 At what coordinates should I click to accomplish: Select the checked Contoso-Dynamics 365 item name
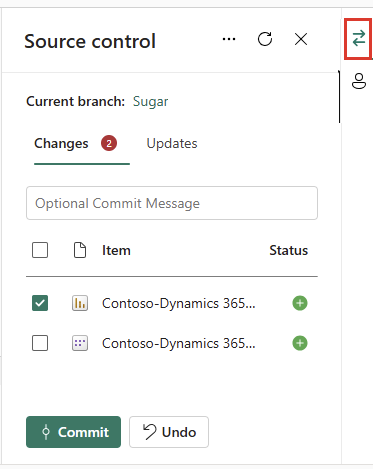click(x=179, y=303)
